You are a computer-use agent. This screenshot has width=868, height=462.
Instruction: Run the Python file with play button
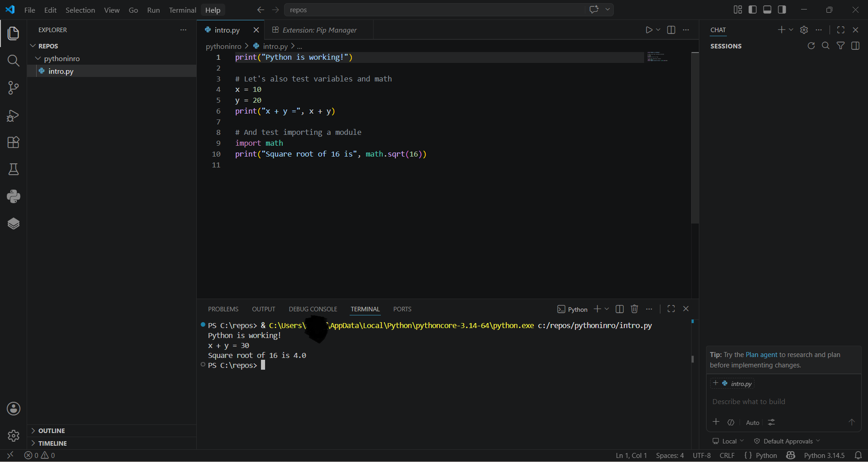649,30
